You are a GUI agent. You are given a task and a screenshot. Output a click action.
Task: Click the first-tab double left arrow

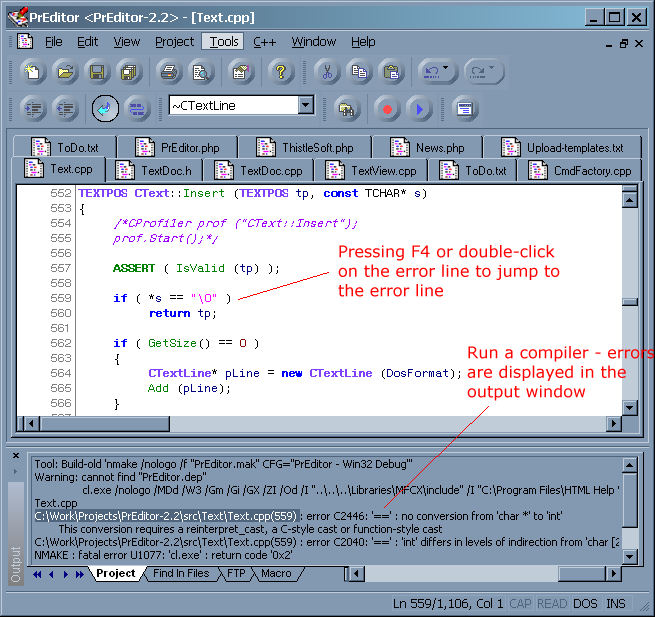(37, 574)
